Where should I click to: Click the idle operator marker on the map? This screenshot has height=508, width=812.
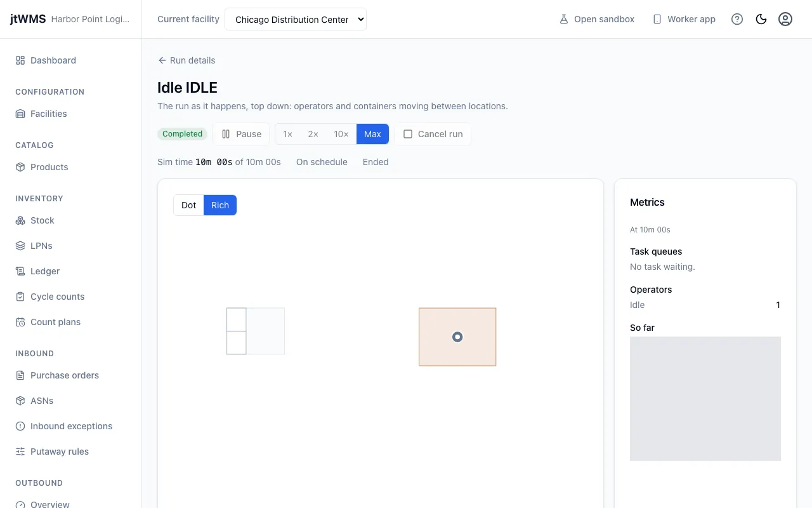point(457,337)
